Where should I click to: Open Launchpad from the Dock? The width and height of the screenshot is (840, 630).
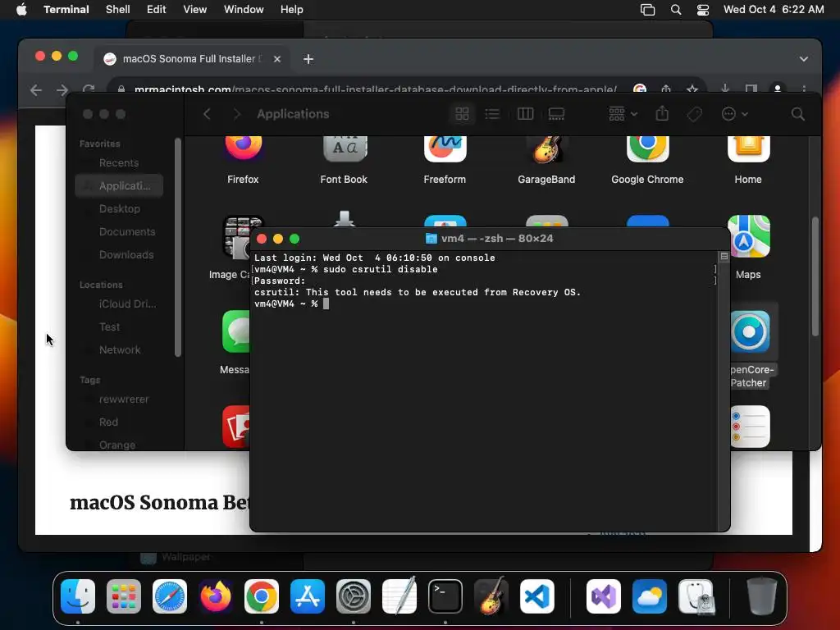[124, 596]
